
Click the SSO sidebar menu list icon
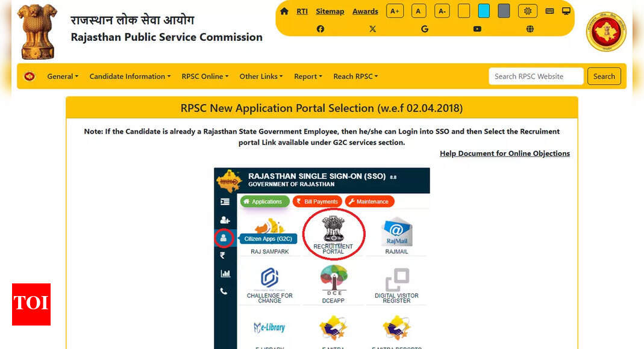[225, 202]
